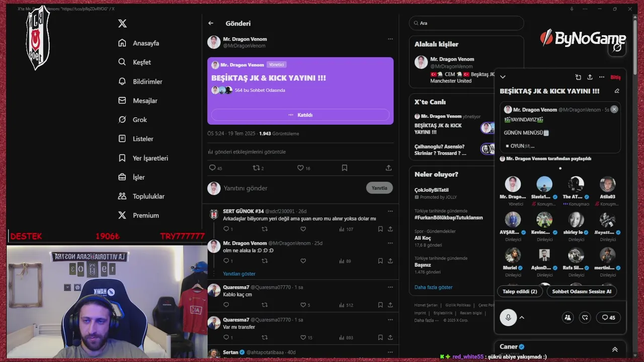Toggle the Space microphone button
The width and height of the screenshot is (644, 362).
508,317
